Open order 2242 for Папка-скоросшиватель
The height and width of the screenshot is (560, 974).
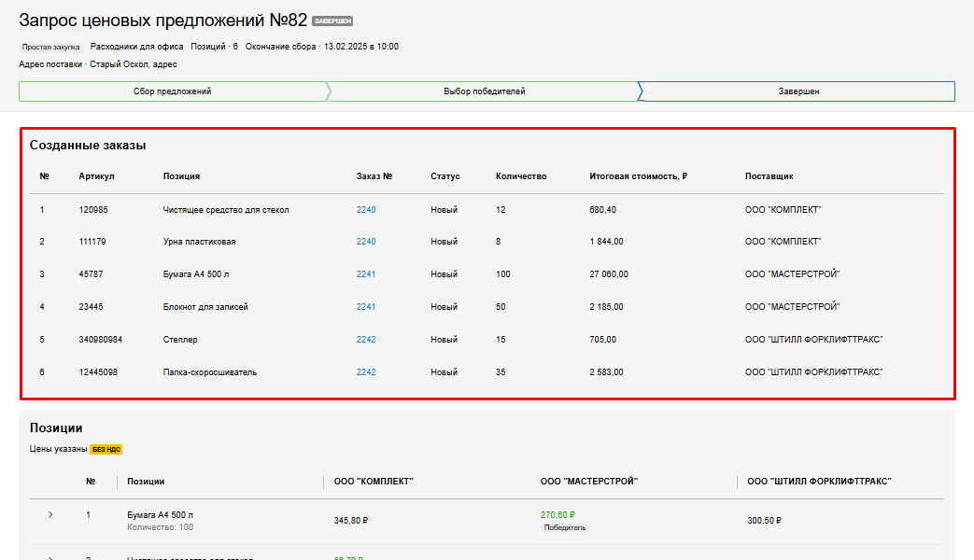coord(366,372)
